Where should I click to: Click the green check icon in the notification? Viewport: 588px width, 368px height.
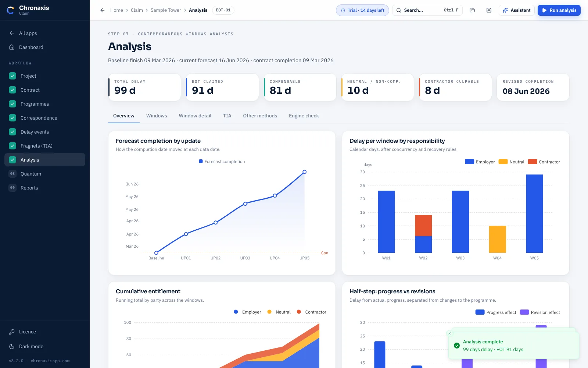457,346
